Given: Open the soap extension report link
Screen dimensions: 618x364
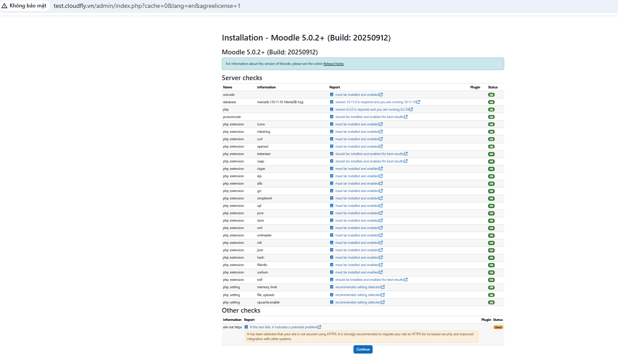Looking at the screenshot, I should click(369, 161).
